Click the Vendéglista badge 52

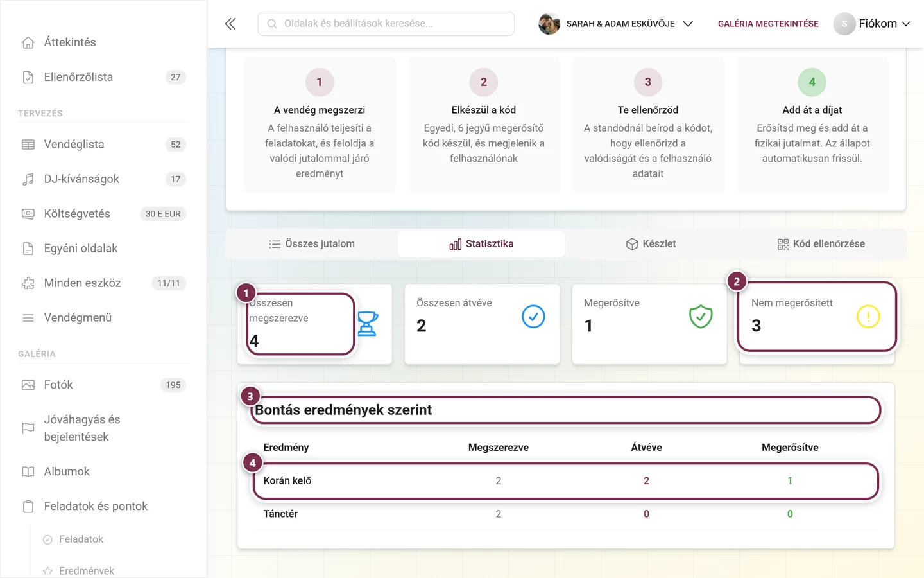pyautogui.click(x=176, y=144)
